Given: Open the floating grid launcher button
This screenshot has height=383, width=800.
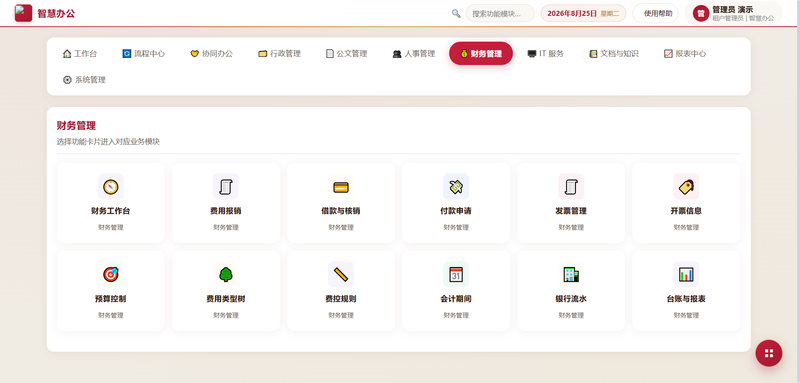Looking at the screenshot, I should [x=769, y=353].
